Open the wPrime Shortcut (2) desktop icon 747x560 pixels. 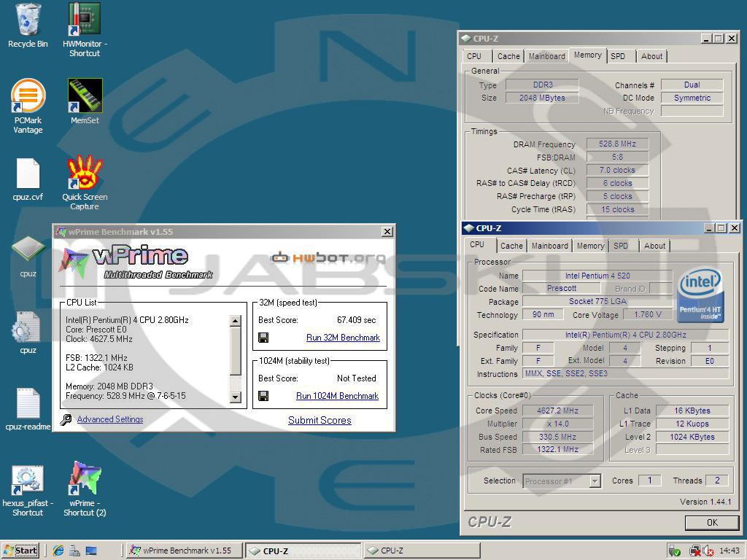85,478
